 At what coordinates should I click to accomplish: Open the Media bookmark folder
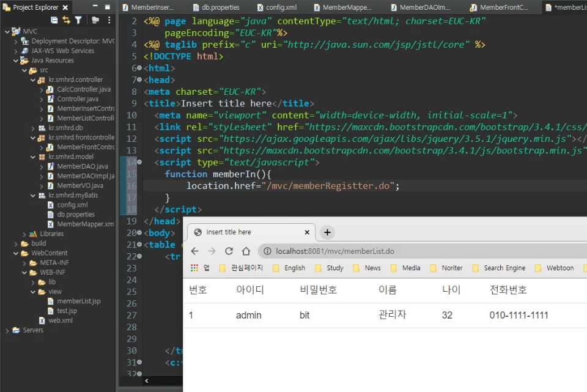[x=405, y=268]
